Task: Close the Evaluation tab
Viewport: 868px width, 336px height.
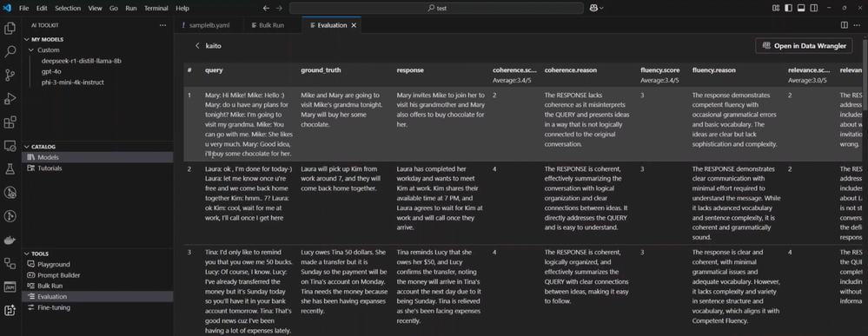Action: [x=354, y=25]
